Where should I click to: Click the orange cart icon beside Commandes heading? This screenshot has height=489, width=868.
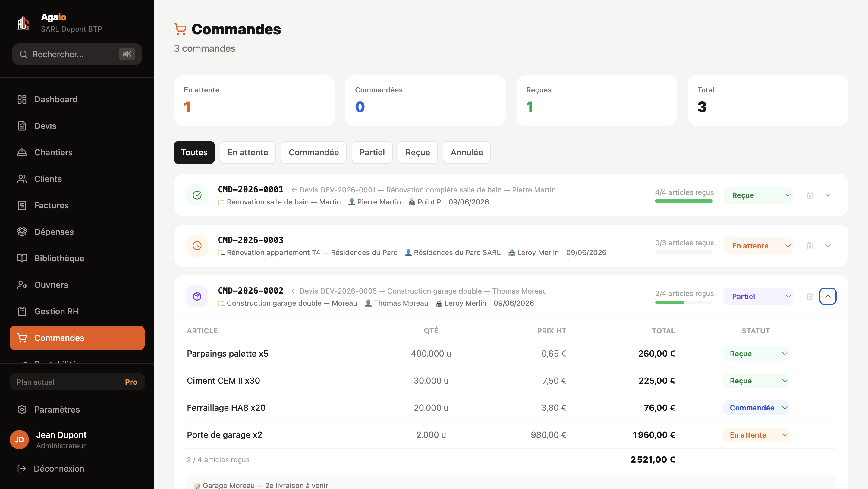[x=180, y=29]
